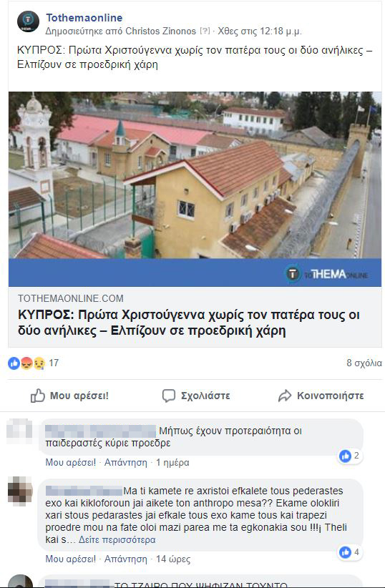Screen dimensions: 385x588
Task: Click the [?] info marker after Christos Zinonos
Action: point(205,31)
